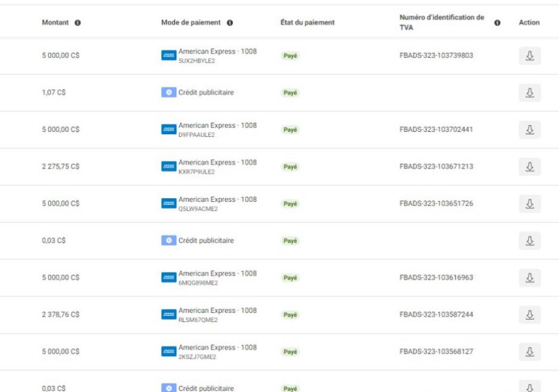
Task: Download the receipt for the 2 275,75 C$ payment
Action: coord(529,167)
